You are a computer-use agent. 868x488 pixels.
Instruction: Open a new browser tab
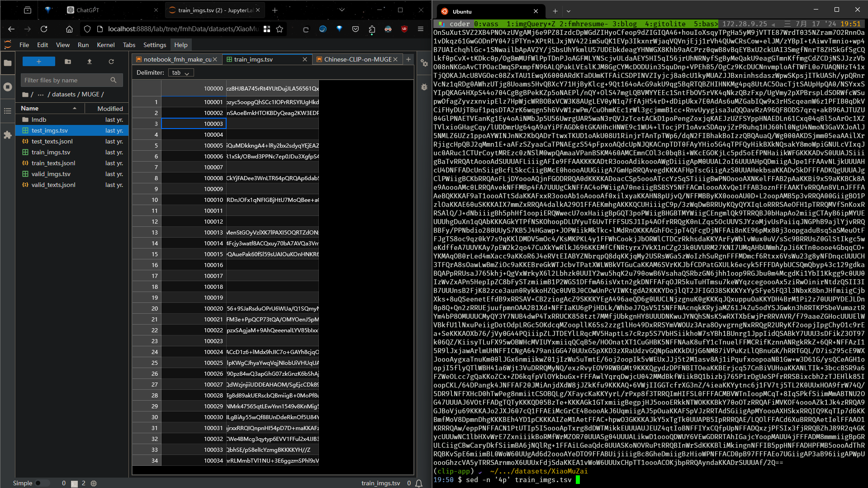coord(275,10)
